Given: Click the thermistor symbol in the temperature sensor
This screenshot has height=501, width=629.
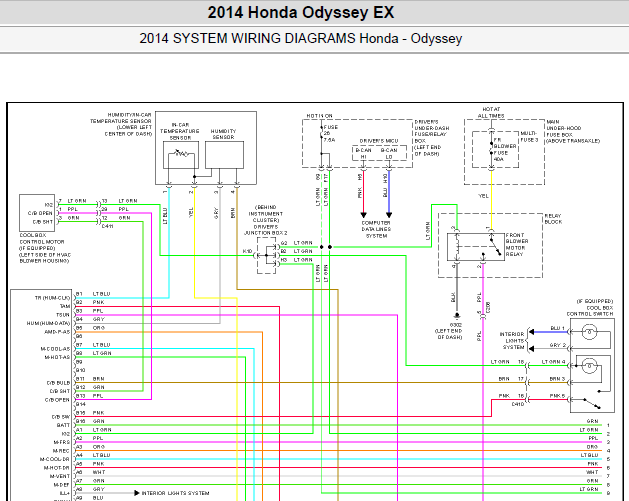Looking at the screenshot, I should click(181, 153).
